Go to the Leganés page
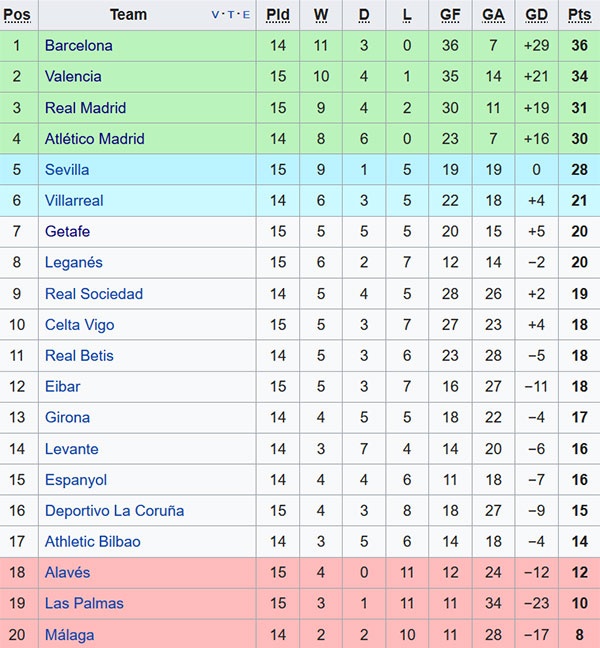 pos(73,262)
